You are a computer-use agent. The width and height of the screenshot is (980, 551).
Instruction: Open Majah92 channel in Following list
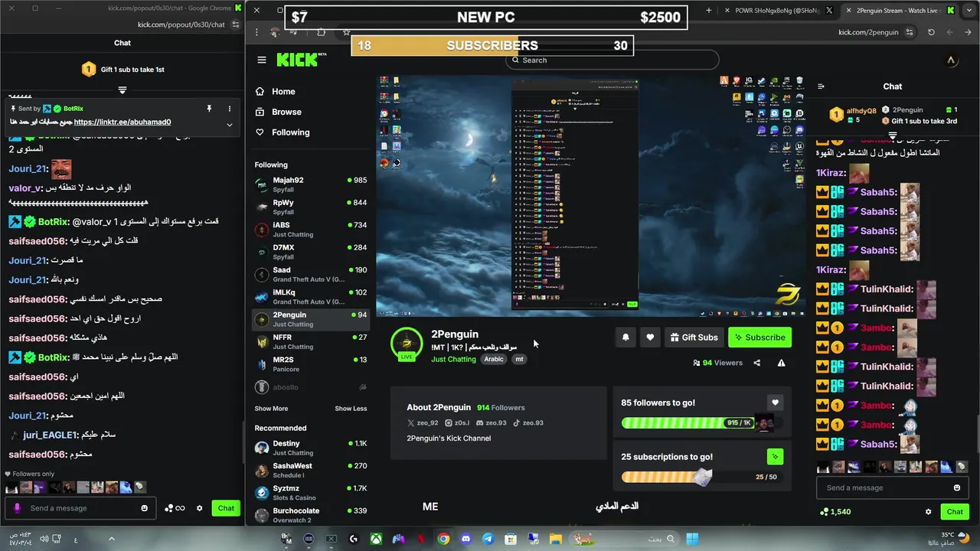[310, 184]
